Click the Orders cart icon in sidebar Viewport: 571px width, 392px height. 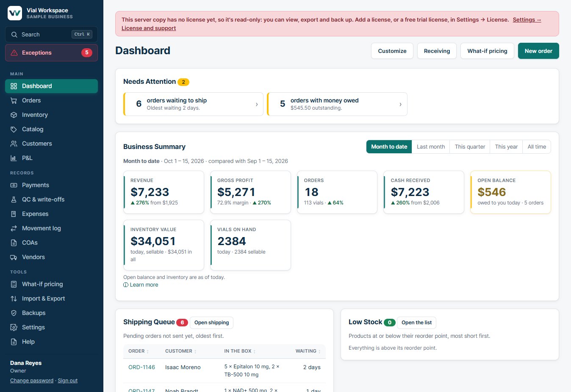[x=14, y=100]
